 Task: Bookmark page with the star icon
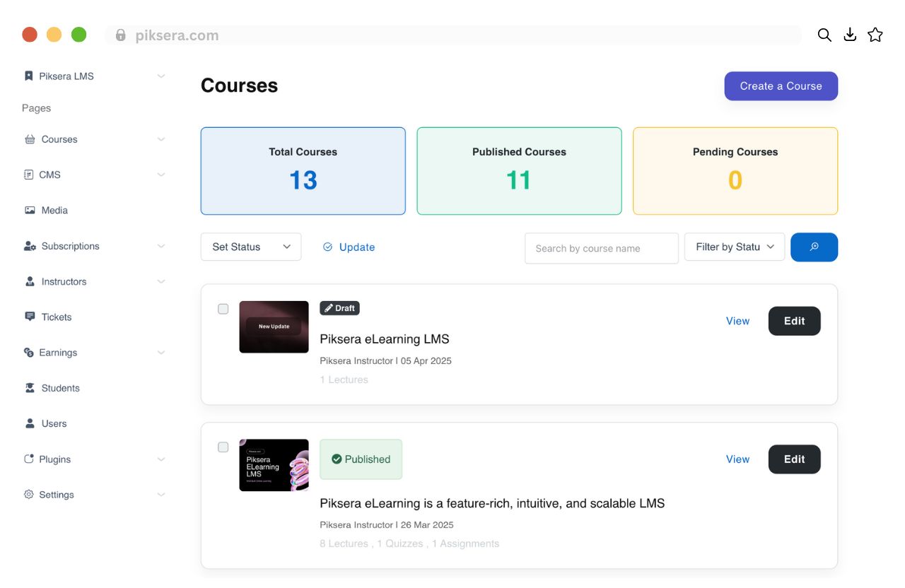tap(875, 35)
